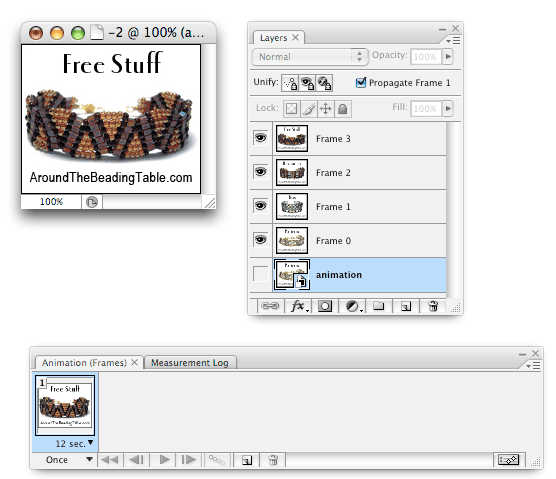Open the Opacity slider arrow
Image resolution: width=556 pixels, height=479 pixels.
click(448, 57)
